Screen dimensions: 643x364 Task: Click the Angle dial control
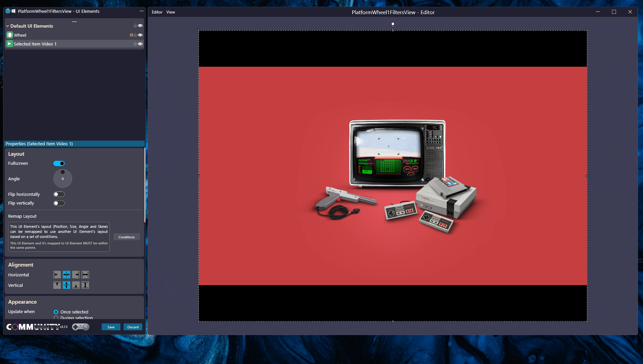(x=63, y=179)
